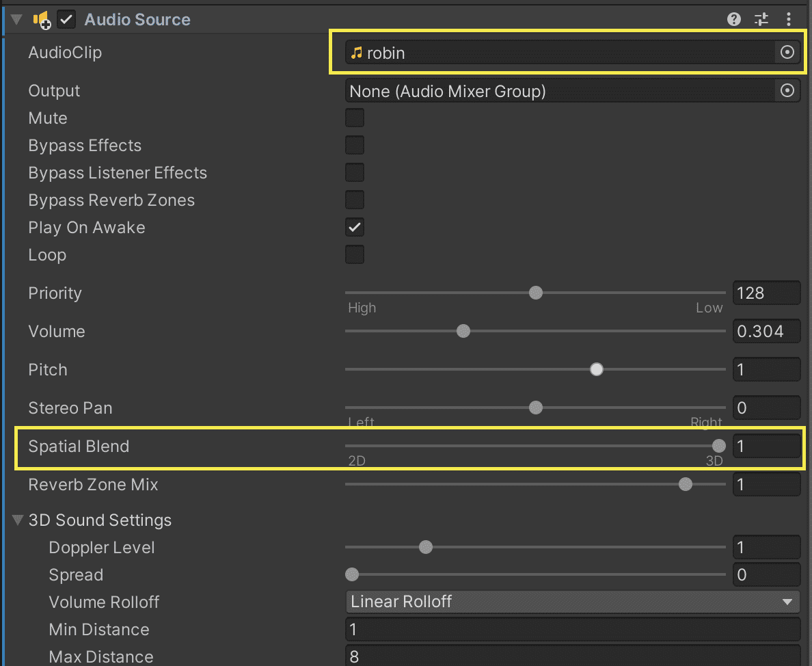
Task: Open the Volume Rolloff dropdown
Action: (572, 602)
